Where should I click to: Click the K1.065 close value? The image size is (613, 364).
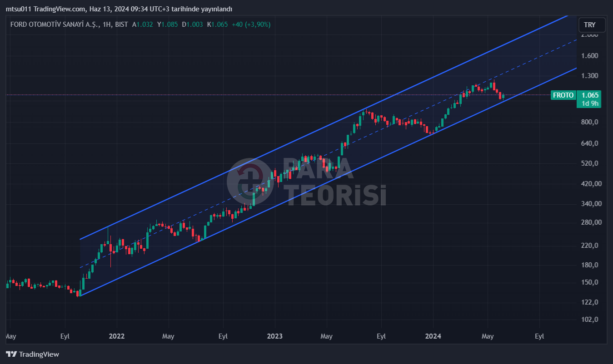[x=217, y=25]
